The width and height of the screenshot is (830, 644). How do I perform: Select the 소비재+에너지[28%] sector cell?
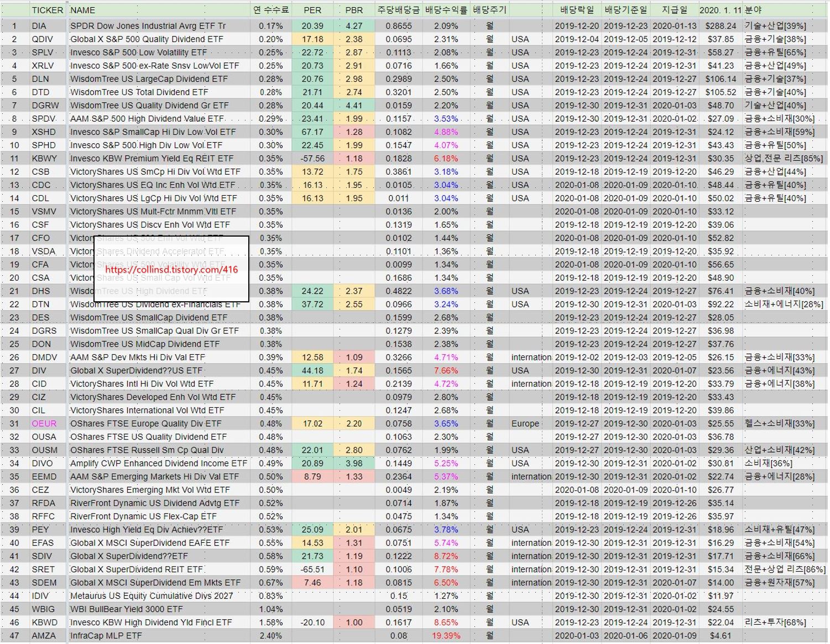[x=784, y=304]
